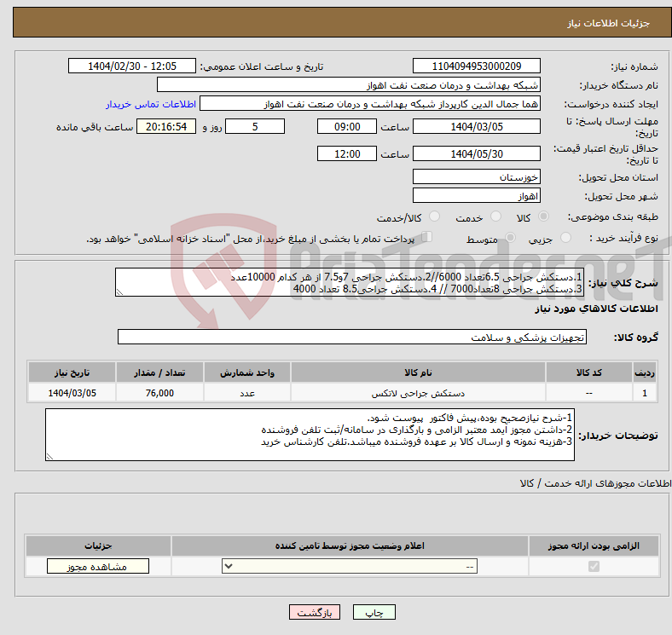Screen dimensions: 672x635
Task: Click the شماره نیاز number field
Action: pos(476,66)
